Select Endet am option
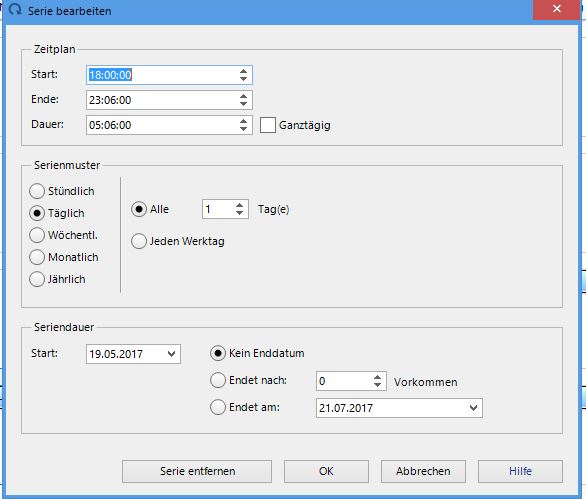Image resolution: width=586 pixels, height=499 pixels. click(x=218, y=407)
